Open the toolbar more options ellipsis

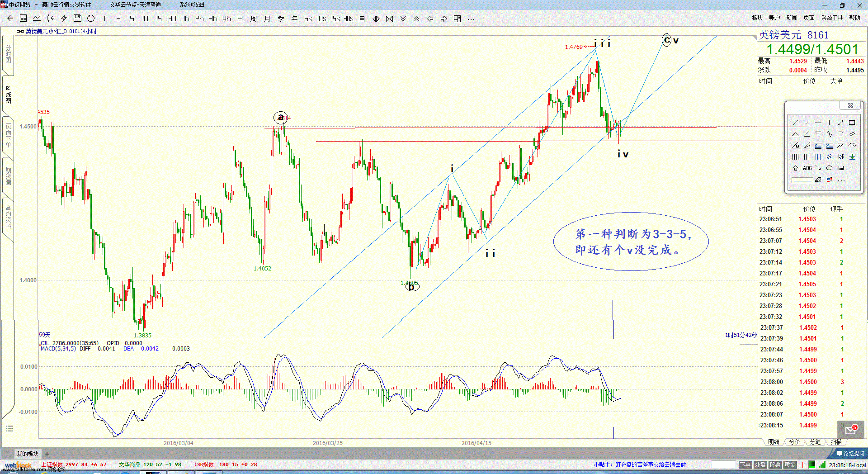471,19
